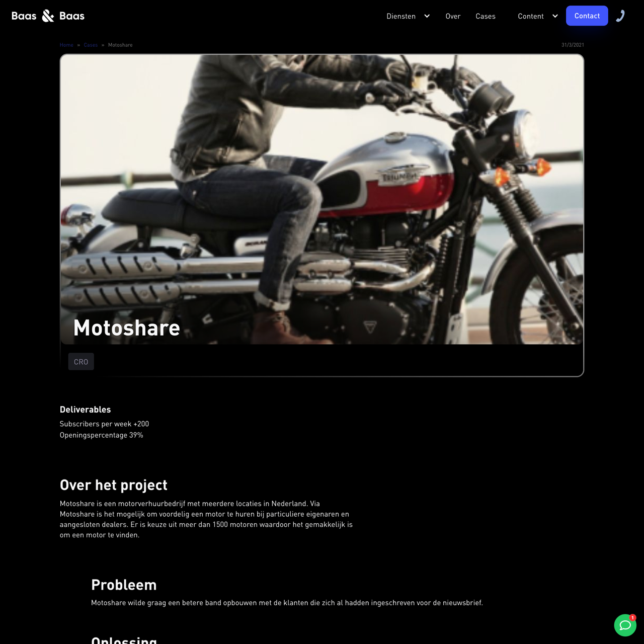Expand the Diensten dropdown chevron
644x644 pixels.
click(x=427, y=16)
